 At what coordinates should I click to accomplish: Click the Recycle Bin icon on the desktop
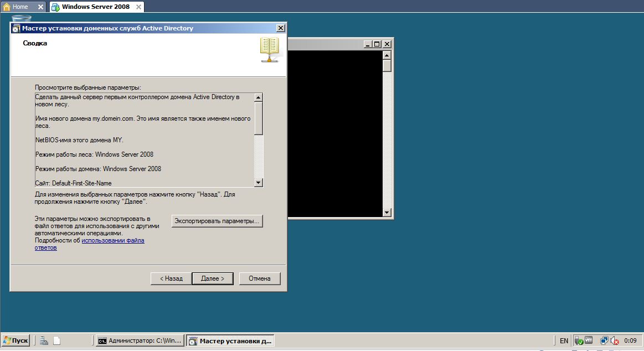(21, 18)
